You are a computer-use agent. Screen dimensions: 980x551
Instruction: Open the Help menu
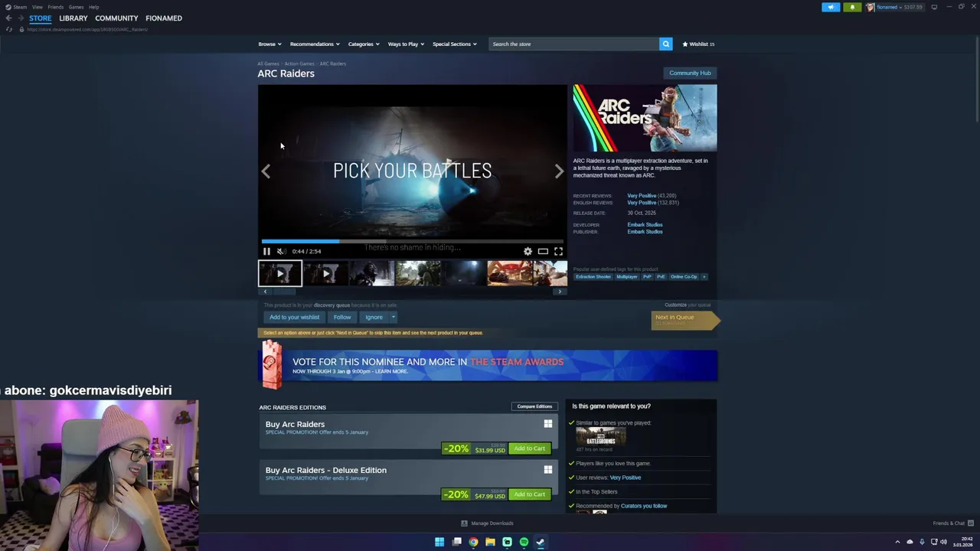coord(93,7)
